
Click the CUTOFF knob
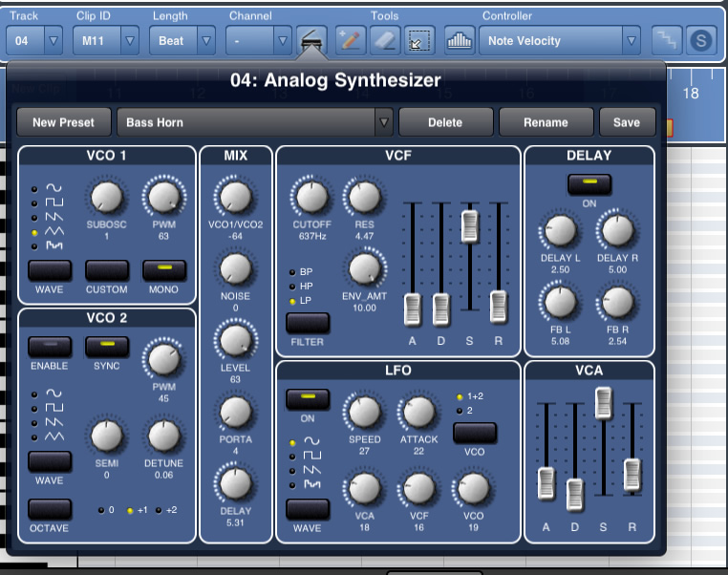312,197
